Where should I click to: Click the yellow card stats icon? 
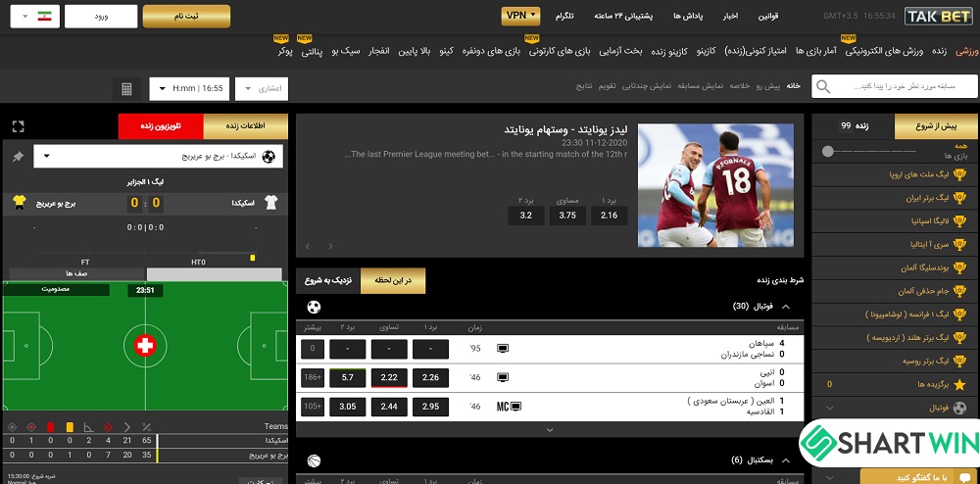click(70, 427)
